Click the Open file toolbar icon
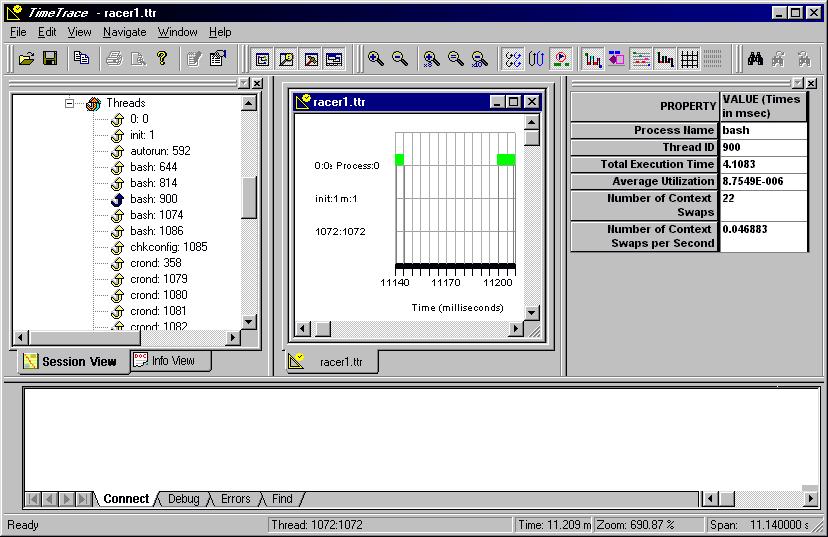This screenshot has width=828, height=537. 26,59
